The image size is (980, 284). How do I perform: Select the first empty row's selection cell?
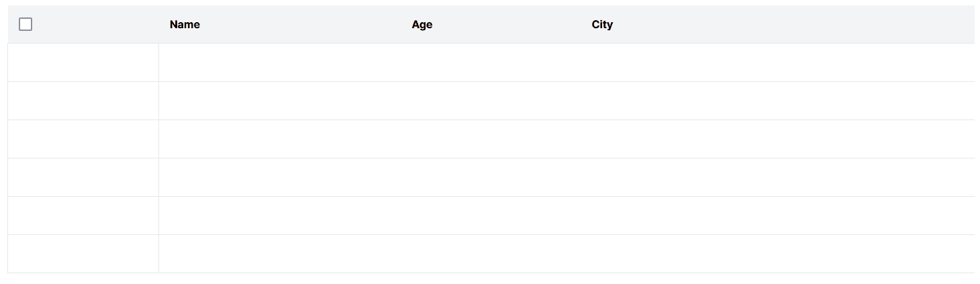point(83,62)
